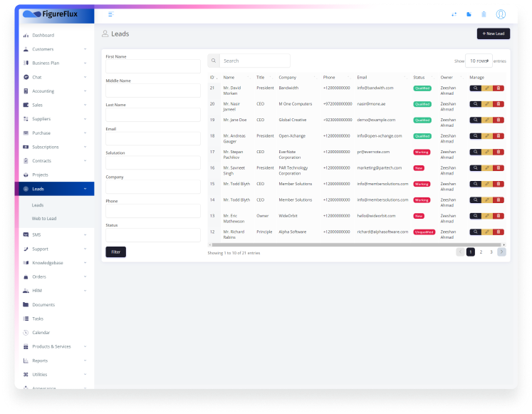This screenshot has height=414, width=532.
Task: Expand Subscriptions menu
Action: (x=54, y=147)
